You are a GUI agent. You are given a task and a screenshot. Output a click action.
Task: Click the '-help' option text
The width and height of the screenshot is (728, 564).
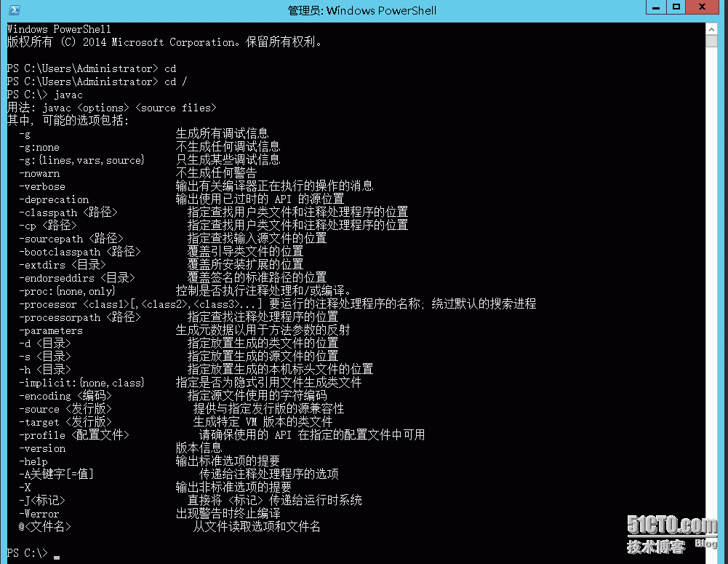(x=33, y=461)
